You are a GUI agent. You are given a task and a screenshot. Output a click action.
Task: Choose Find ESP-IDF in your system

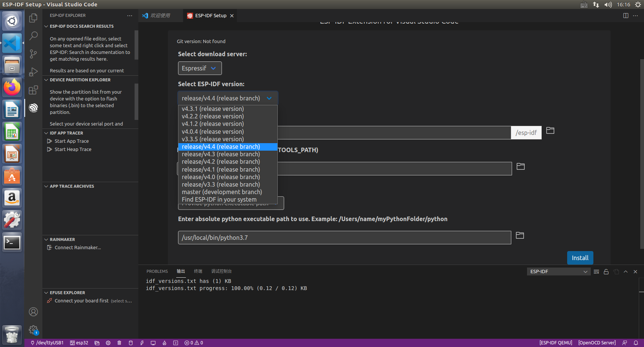(x=228, y=199)
